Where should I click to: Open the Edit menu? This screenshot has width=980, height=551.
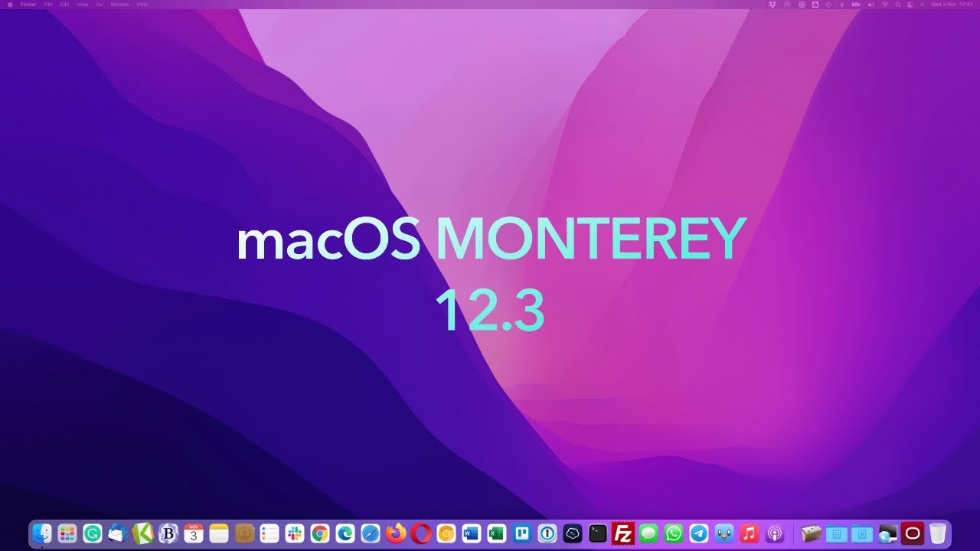click(64, 5)
